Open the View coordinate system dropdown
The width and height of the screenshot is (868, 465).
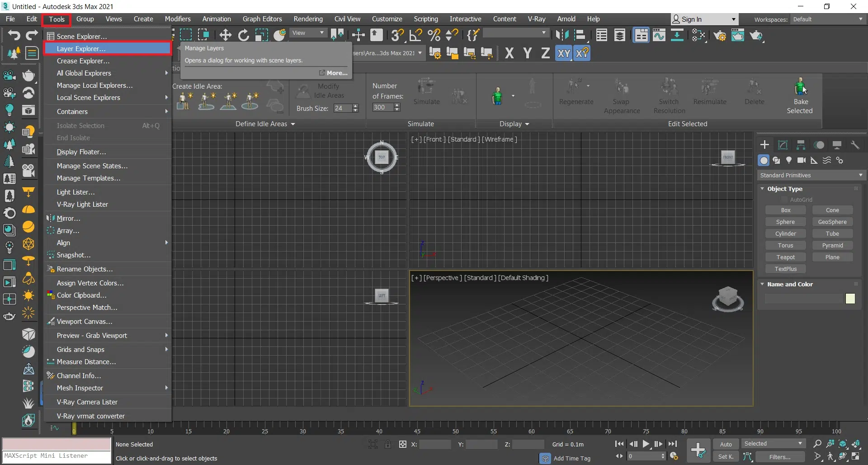click(308, 33)
